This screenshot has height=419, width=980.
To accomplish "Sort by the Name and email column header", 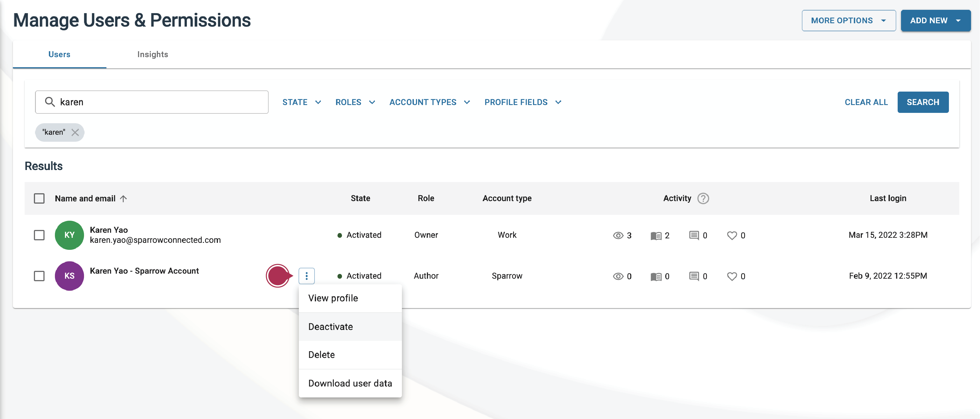I will [85, 198].
